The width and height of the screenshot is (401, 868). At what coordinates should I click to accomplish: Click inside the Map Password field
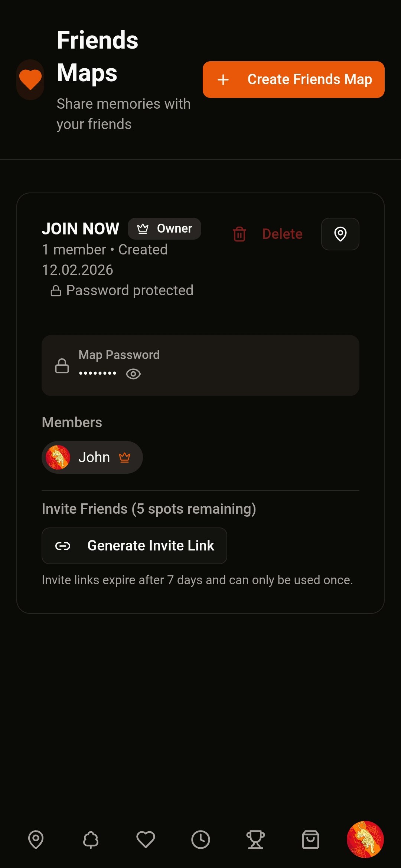coord(200,365)
